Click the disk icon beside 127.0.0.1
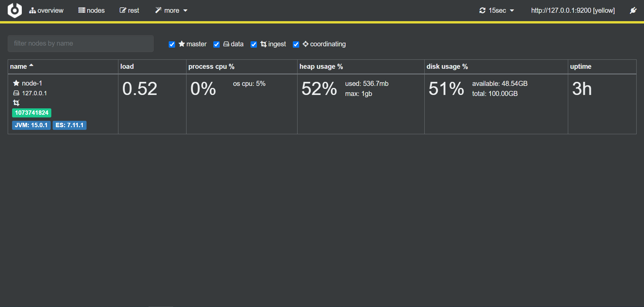644x307 pixels. click(x=16, y=93)
